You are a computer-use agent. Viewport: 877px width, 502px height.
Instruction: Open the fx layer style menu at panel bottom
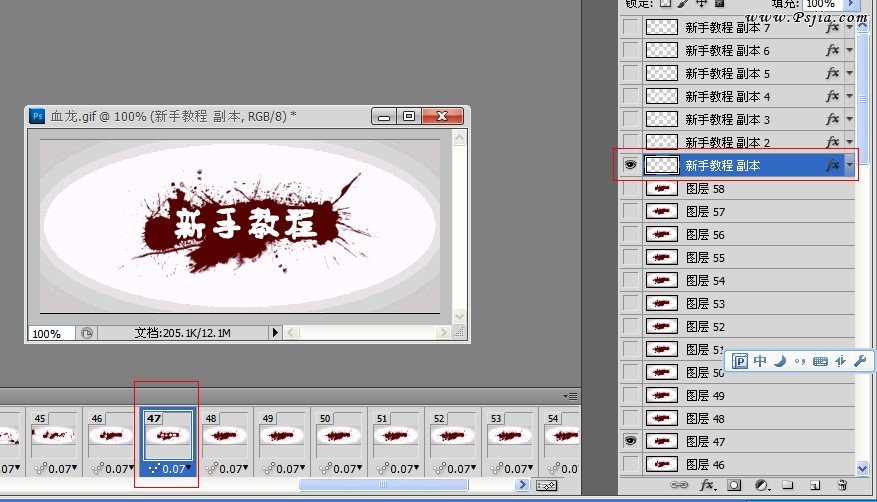pyautogui.click(x=708, y=485)
